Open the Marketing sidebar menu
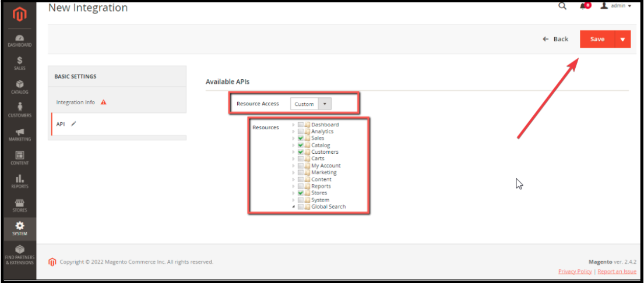Viewport: 644px width, 283px height. point(19,135)
